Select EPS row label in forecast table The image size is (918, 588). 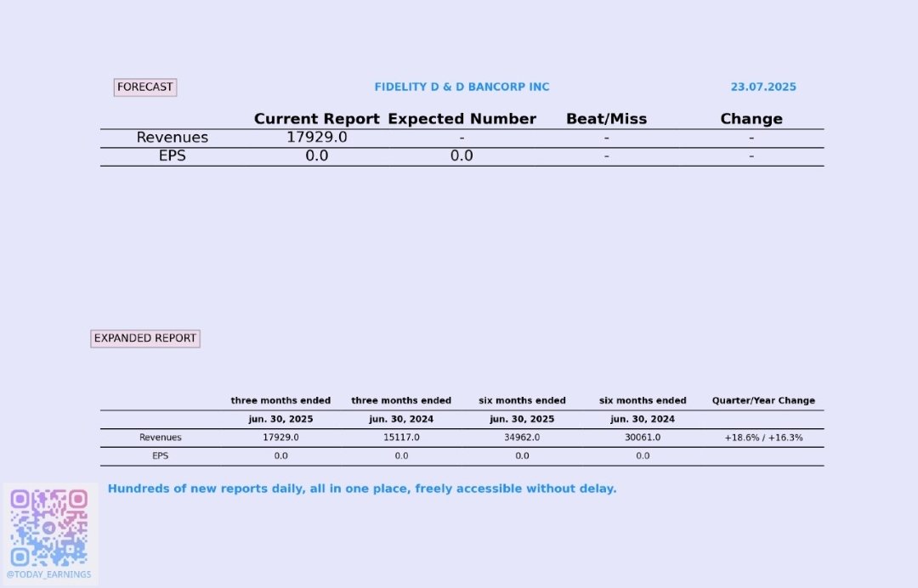click(172, 155)
